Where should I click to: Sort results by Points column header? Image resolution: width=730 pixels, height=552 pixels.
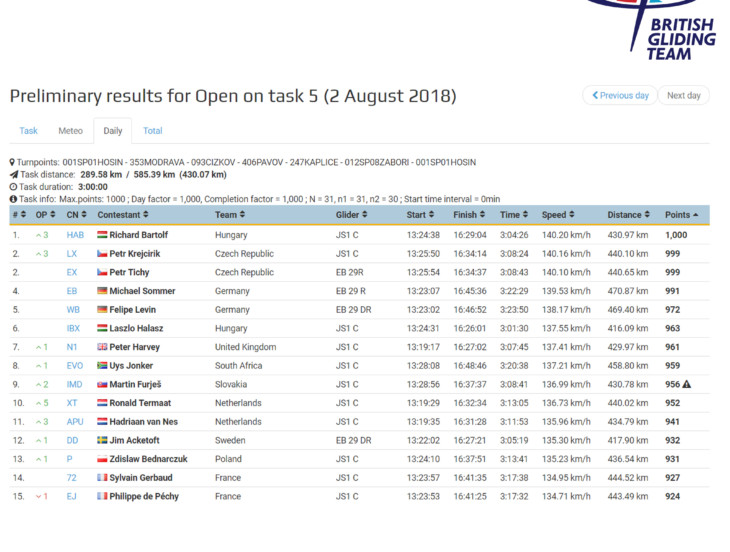tap(682, 215)
